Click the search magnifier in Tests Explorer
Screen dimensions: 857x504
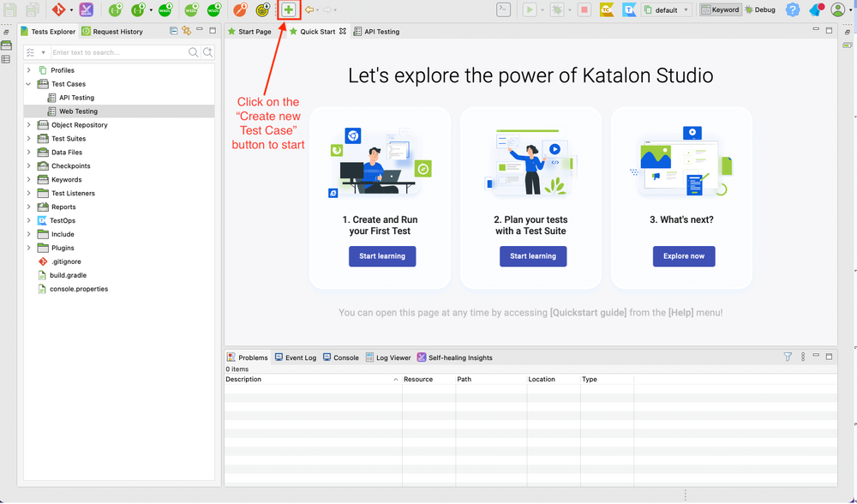tap(193, 51)
